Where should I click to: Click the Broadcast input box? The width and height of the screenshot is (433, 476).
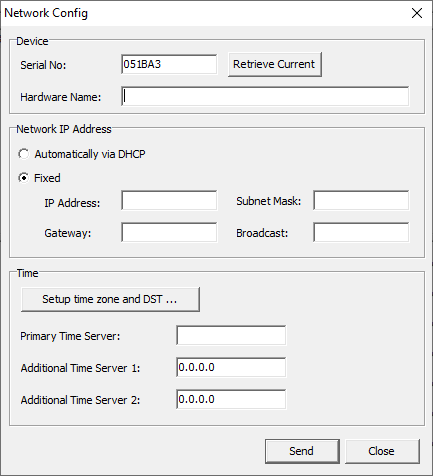pos(361,232)
